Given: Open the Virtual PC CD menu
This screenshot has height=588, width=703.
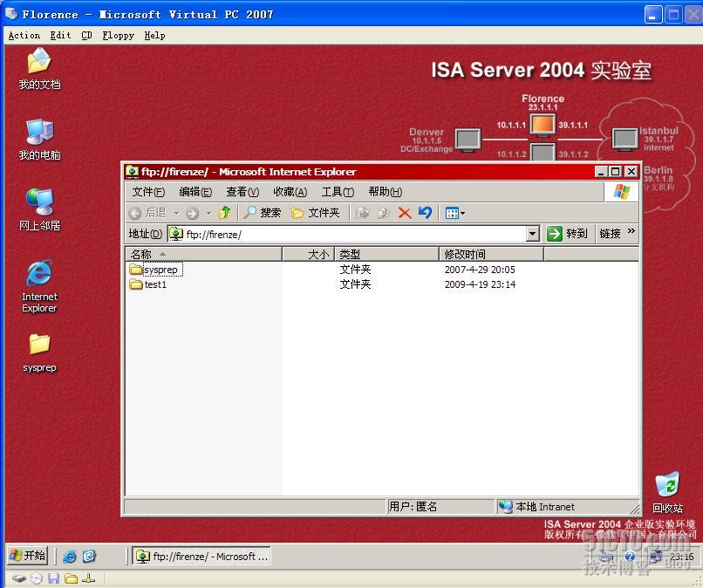Looking at the screenshot, I should point(87,35).
